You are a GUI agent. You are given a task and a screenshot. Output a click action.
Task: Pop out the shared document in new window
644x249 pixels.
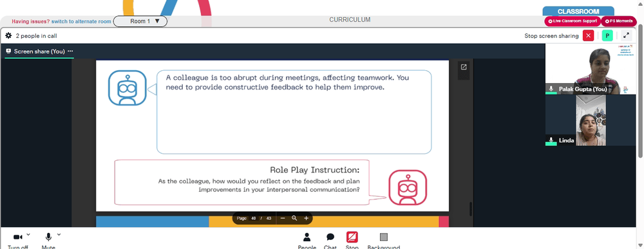click(464, 67)
